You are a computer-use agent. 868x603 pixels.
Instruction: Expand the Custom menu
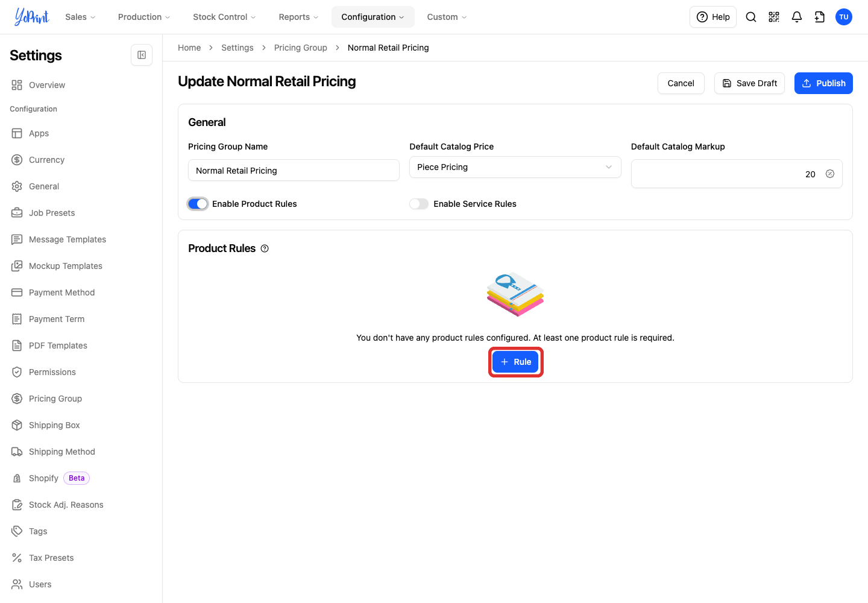click(447, 17)
